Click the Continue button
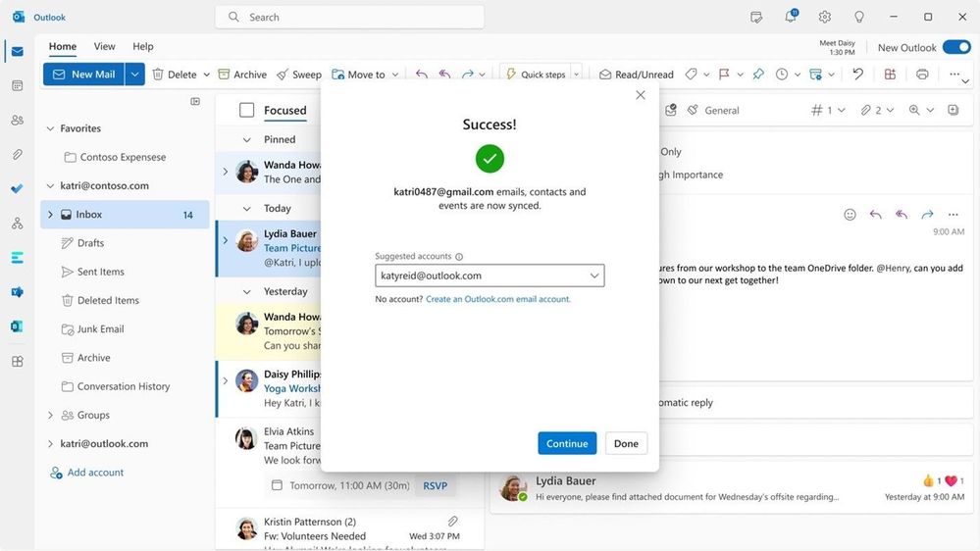Screen dimensions: 980x551 (x=567, y=443)
